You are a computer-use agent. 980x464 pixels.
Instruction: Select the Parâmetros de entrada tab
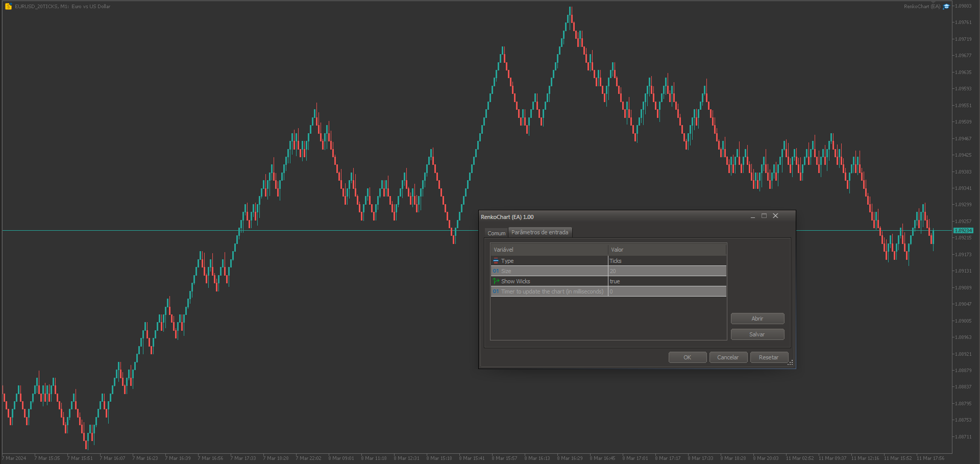coord(540,232)
